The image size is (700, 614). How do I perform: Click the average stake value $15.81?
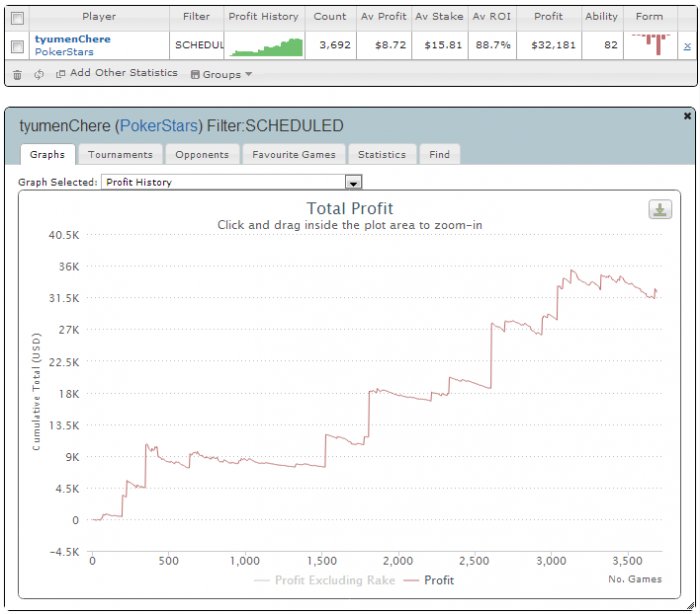click(x=443, y=45)
